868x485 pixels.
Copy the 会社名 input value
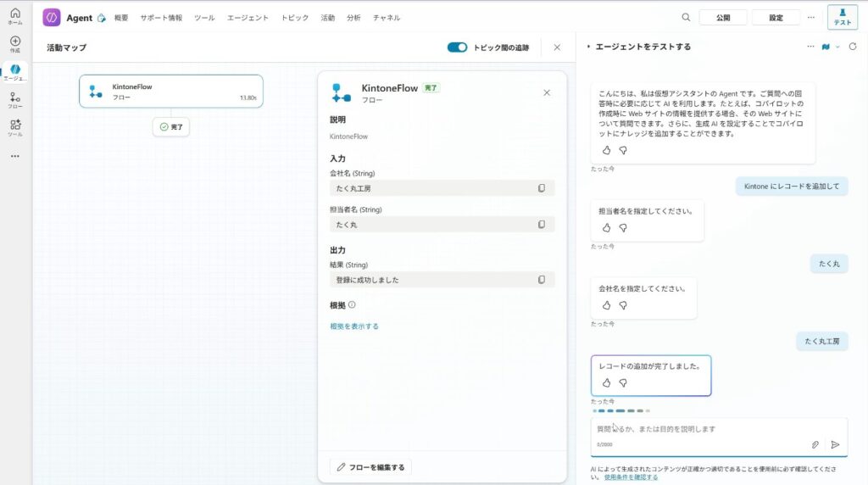[542, 188]
